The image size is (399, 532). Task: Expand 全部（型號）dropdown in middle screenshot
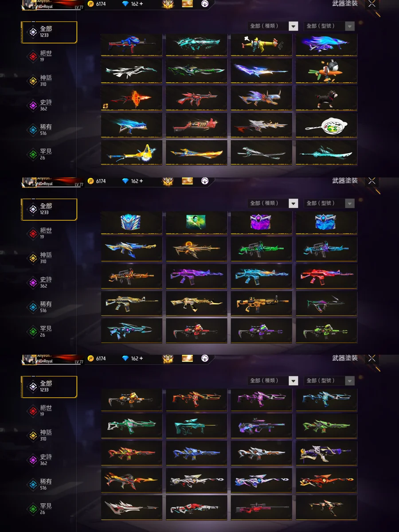(x=329, y=203)
